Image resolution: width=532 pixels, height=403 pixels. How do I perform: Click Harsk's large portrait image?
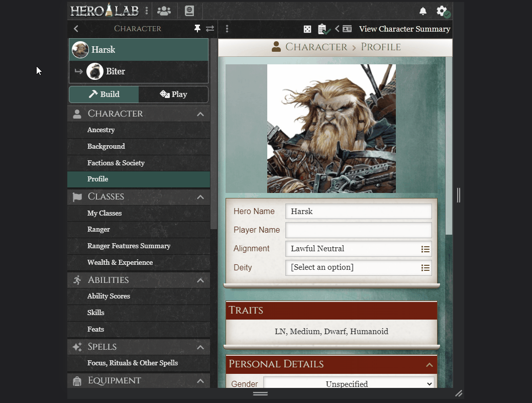332,129
